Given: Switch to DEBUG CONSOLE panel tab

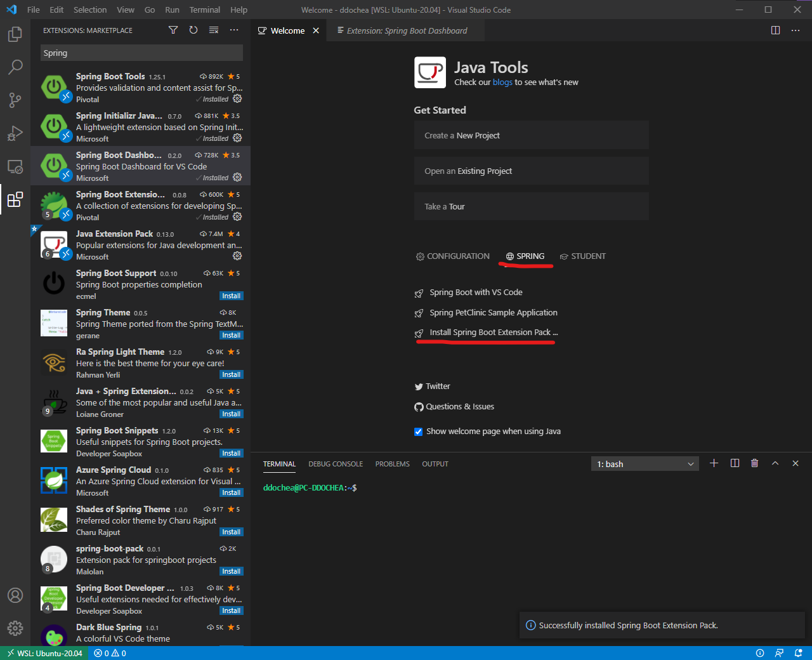Looking at the screenshot, I should [336, 464].
